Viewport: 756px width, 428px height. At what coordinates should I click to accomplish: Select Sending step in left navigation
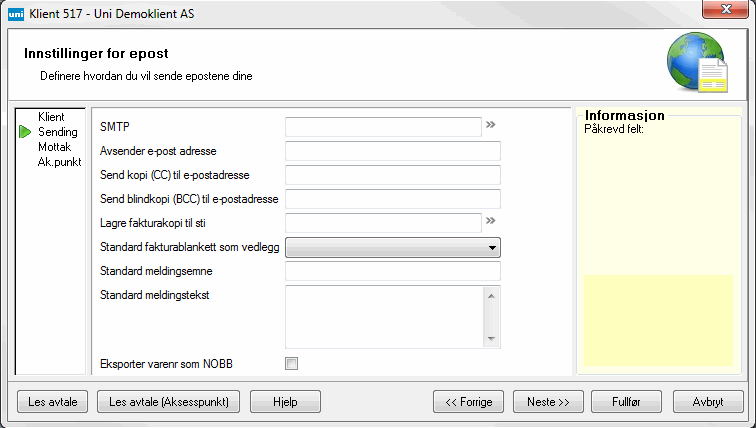pyautogui.click(x=57, y=132)
